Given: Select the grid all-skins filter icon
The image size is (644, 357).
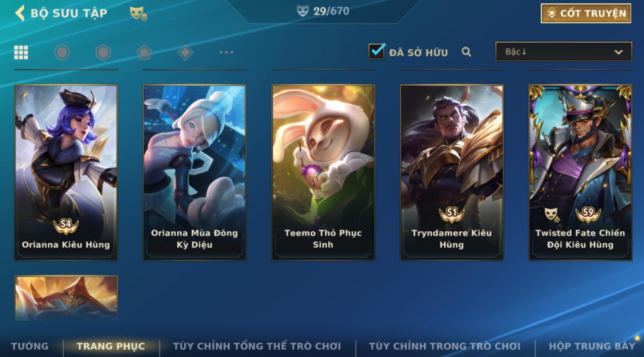Looking at the screenshot, I should 21,53.
